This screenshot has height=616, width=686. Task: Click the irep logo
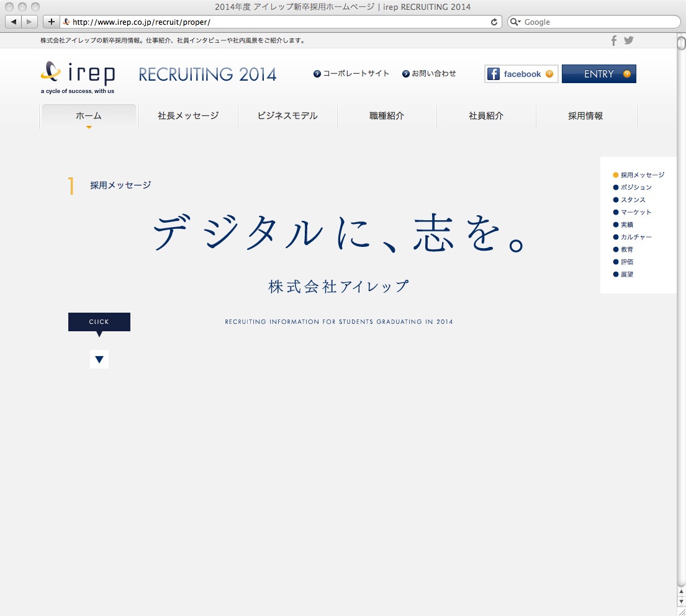78,78
